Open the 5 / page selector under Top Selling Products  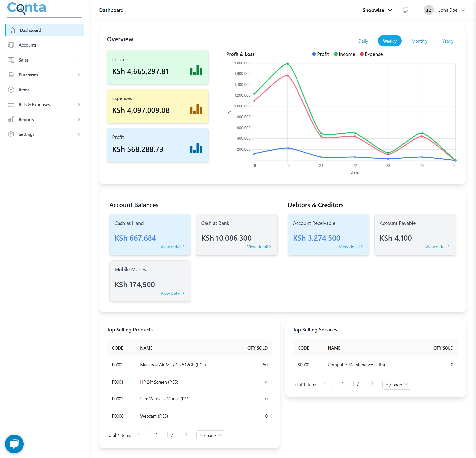pyautogui.click(x=210, y=435)
